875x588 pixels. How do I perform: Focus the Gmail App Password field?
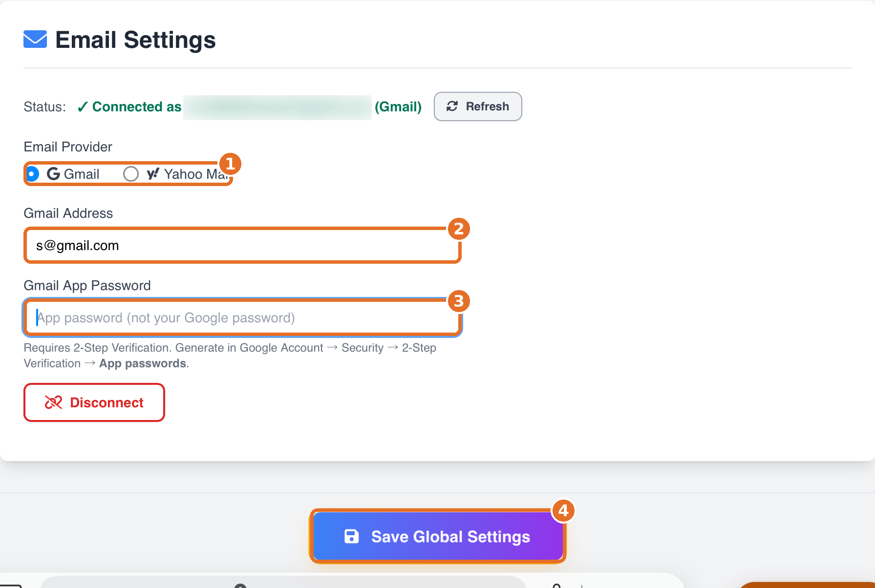point(242,317)
